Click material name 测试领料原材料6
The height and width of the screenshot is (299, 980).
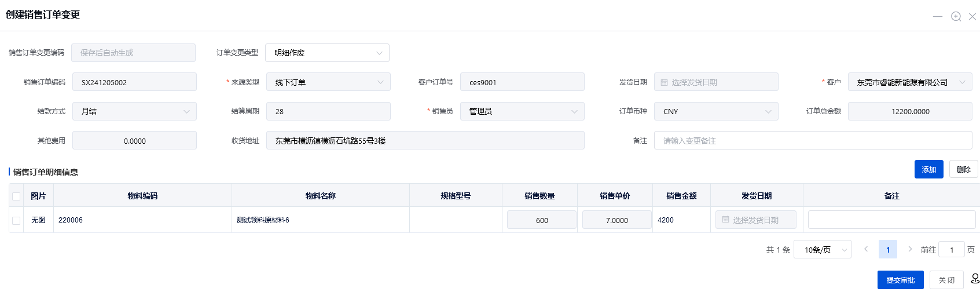pyautogui.click(x=263, y=220)
